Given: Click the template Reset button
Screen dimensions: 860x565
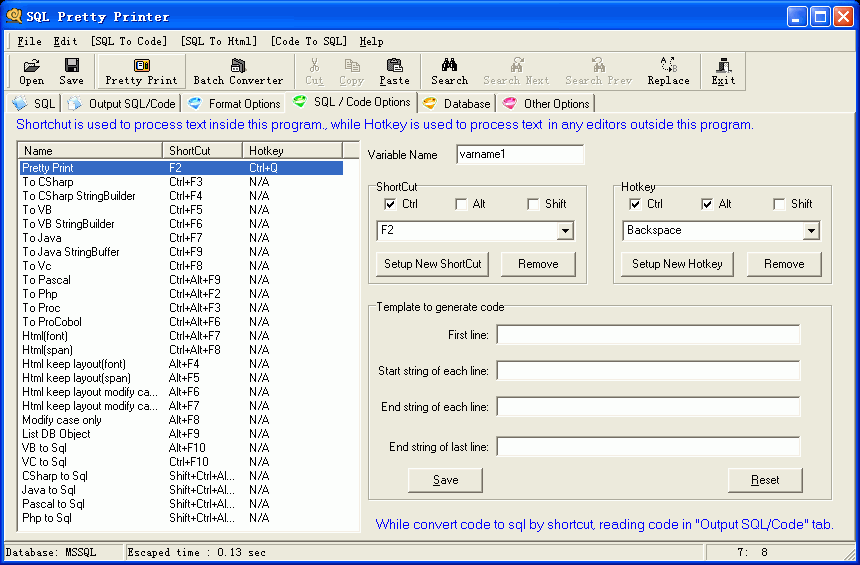Looking at the screenshot, I should pos(765,480).
